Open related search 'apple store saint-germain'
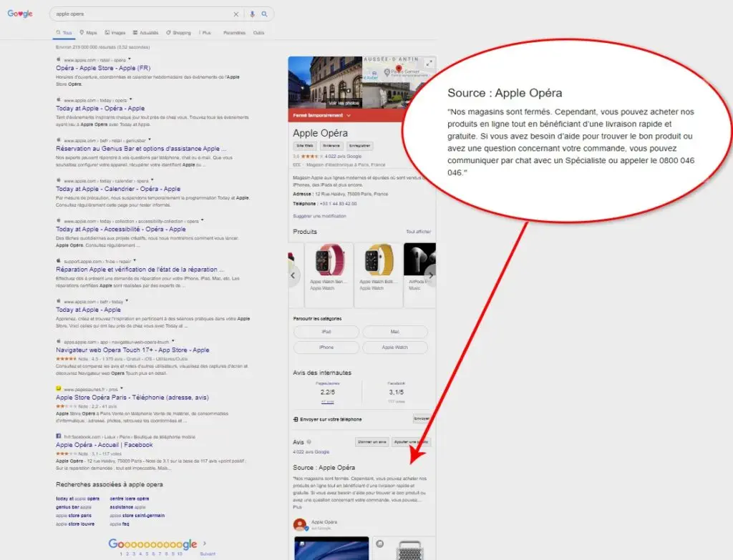The width and height of the screenshot is (733, 560). point(137,516)
